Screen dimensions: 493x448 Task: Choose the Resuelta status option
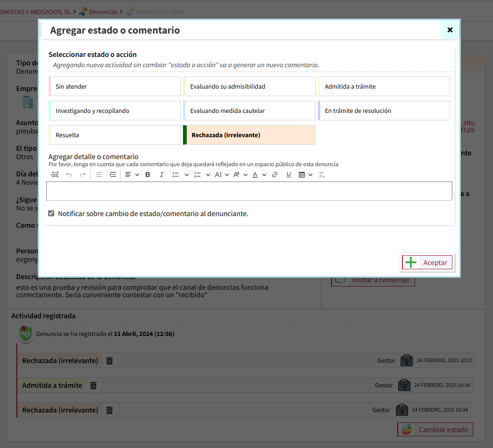click(114, 135)
